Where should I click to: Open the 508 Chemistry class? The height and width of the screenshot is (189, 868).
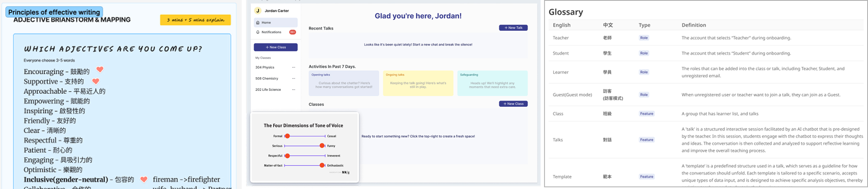point(267,78)
